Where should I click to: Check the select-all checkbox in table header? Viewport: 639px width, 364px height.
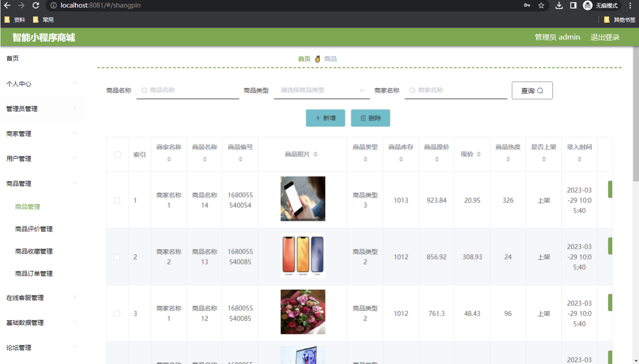(118, 154)
